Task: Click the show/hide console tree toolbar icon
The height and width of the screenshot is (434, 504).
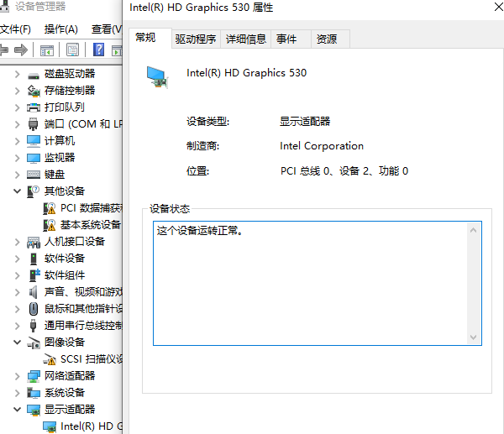Action: [47, 50]
